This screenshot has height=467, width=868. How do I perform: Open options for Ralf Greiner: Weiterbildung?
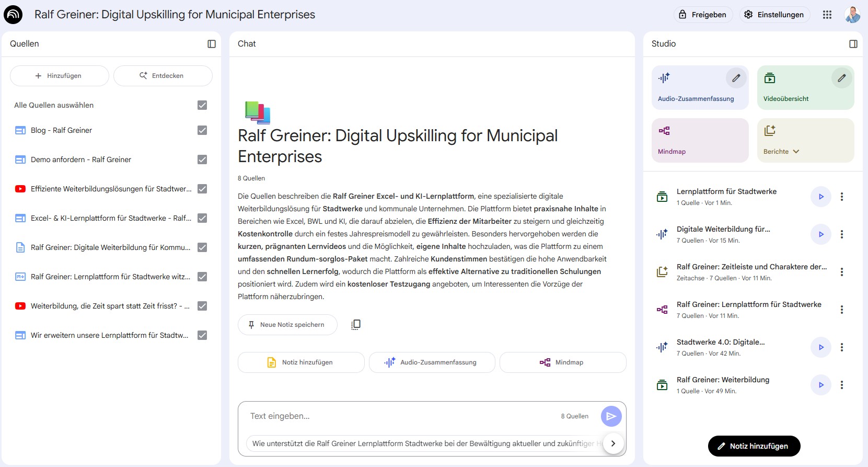(842, 385)
